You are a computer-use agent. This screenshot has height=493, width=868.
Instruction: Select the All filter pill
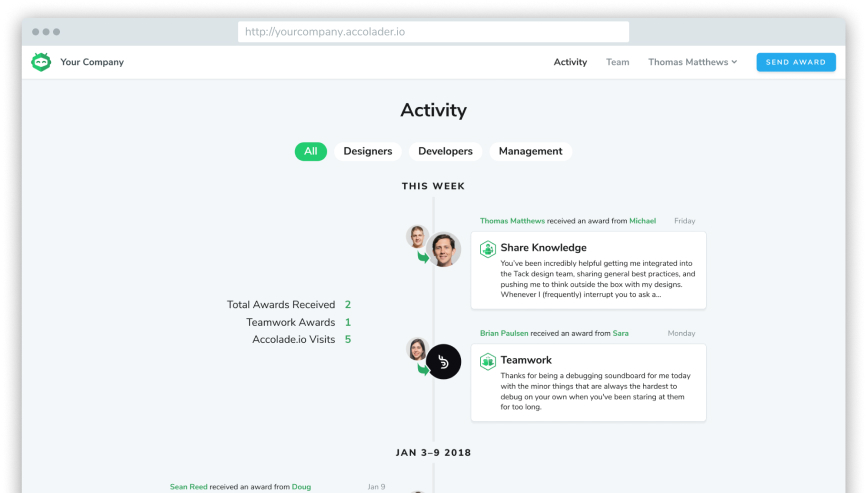311,151
